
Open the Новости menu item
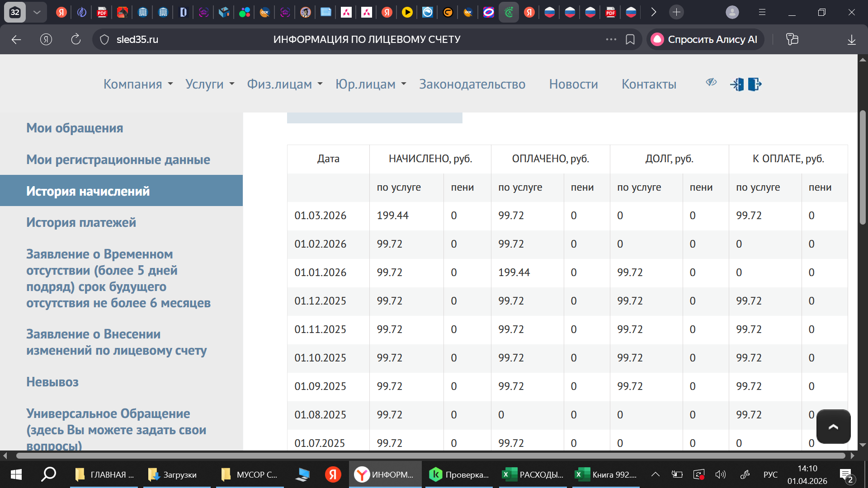[x=573, y=84]
